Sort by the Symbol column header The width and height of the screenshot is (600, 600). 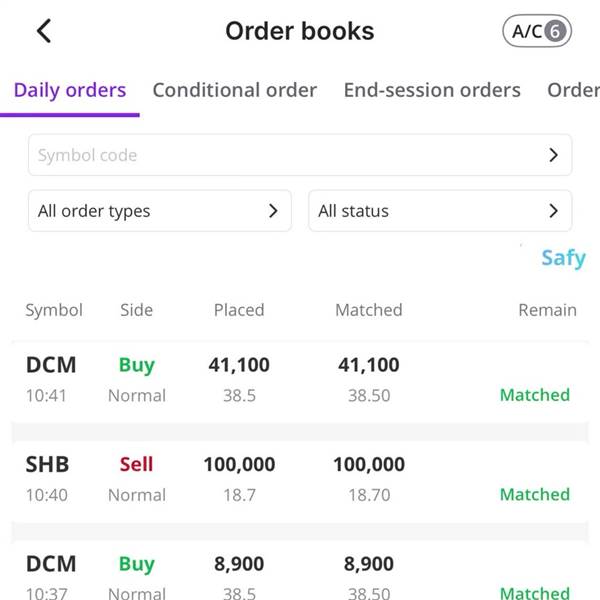pos(54,310)
